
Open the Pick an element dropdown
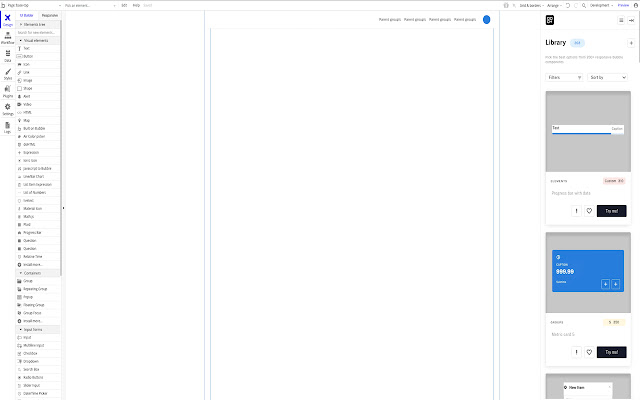[x=90, y=5]
